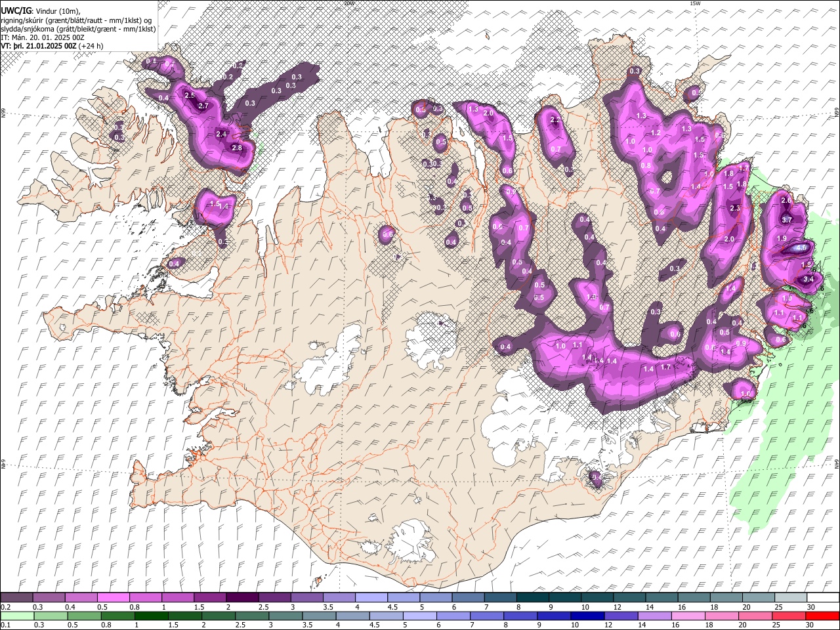Click the VT: Þri. 21.01.2025 00Z (+24 h) line
Screen dimensions: 840x630
click(x=52, y=47)
